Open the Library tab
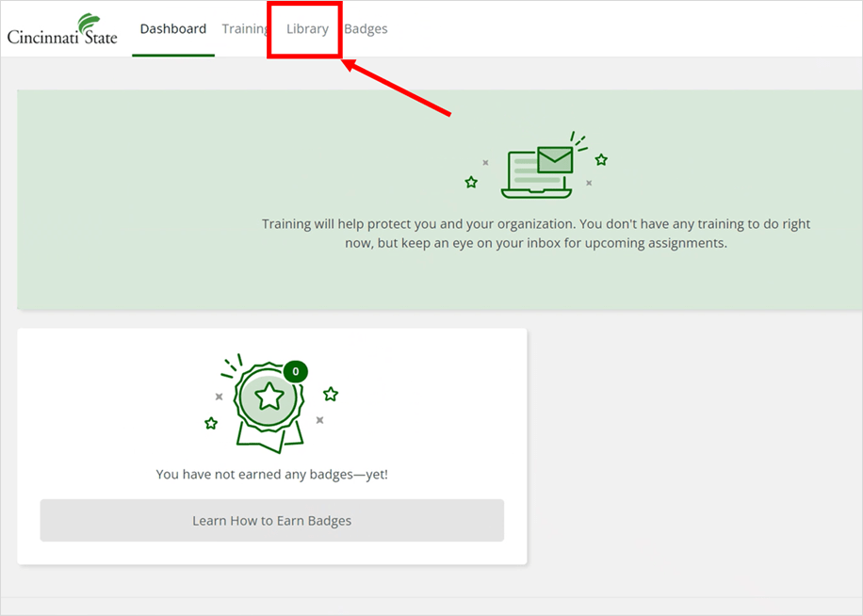Screen dimensions: 863x616 click(307, 29)
